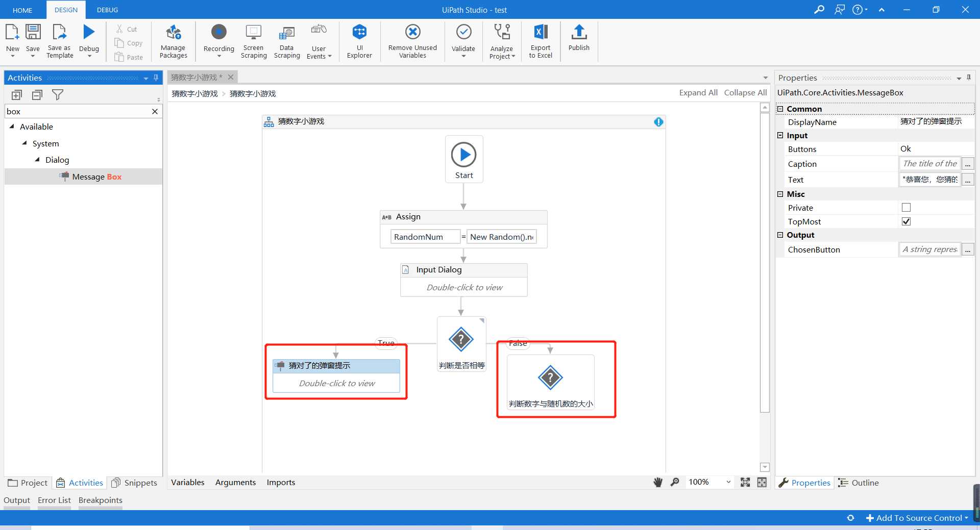Collapse the Misc properties section
The height and width of the screenshot is (530, 980).
(x=780, y=194)
